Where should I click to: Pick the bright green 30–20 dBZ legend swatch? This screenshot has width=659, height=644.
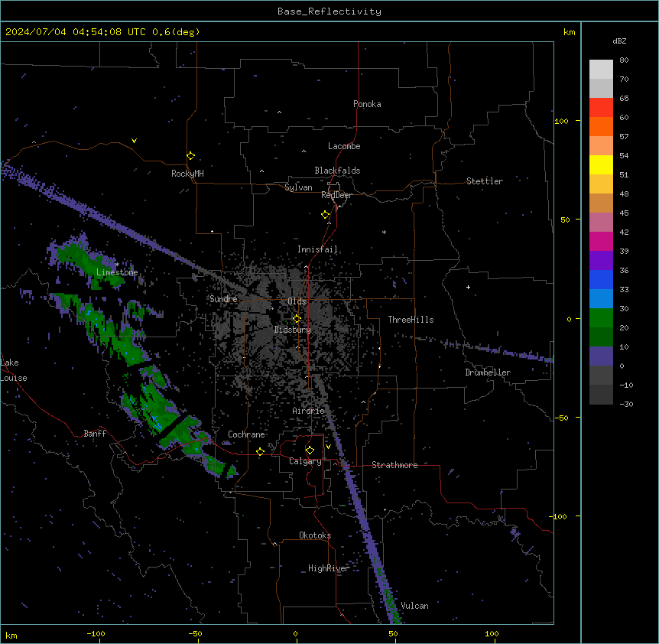(x=601, y=318)
